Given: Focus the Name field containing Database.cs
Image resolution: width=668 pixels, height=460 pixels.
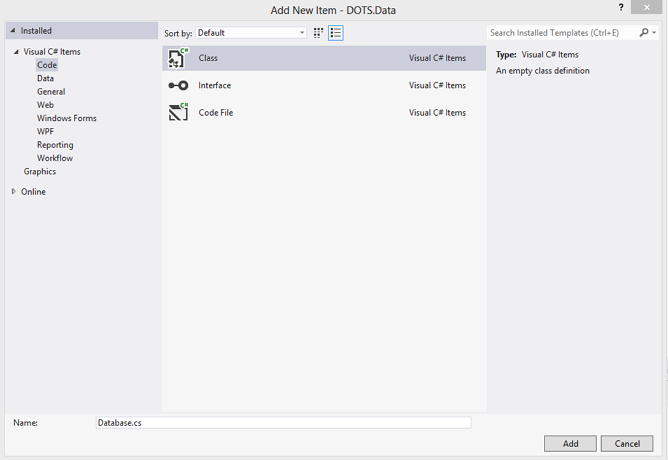Looking at the screenshot, I should point(283,423).
